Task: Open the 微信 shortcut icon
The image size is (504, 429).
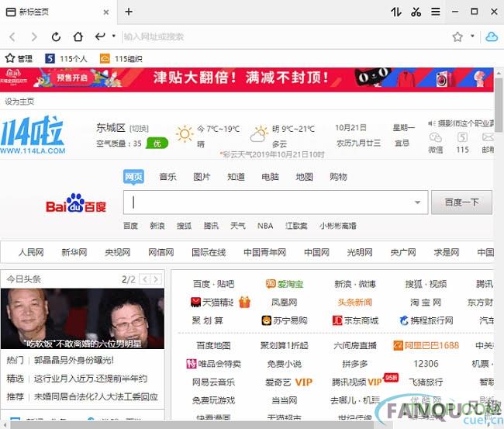Action: [x=436, y=143]
